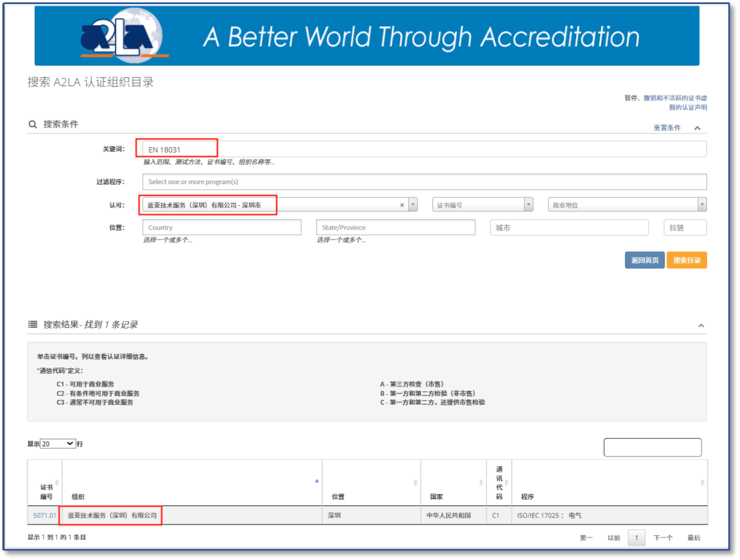
Task: Open the certificate number dropdown
Action: click(x=483, y=205)
